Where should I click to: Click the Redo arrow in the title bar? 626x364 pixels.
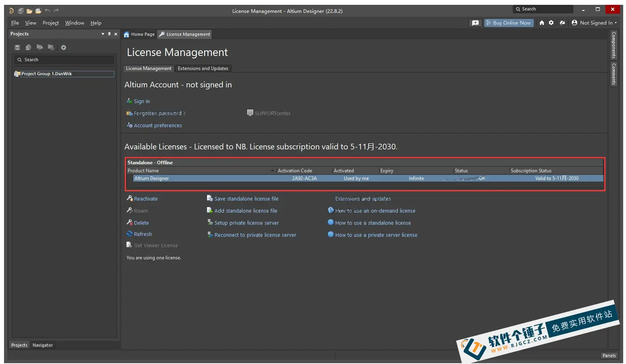[56, 10]
